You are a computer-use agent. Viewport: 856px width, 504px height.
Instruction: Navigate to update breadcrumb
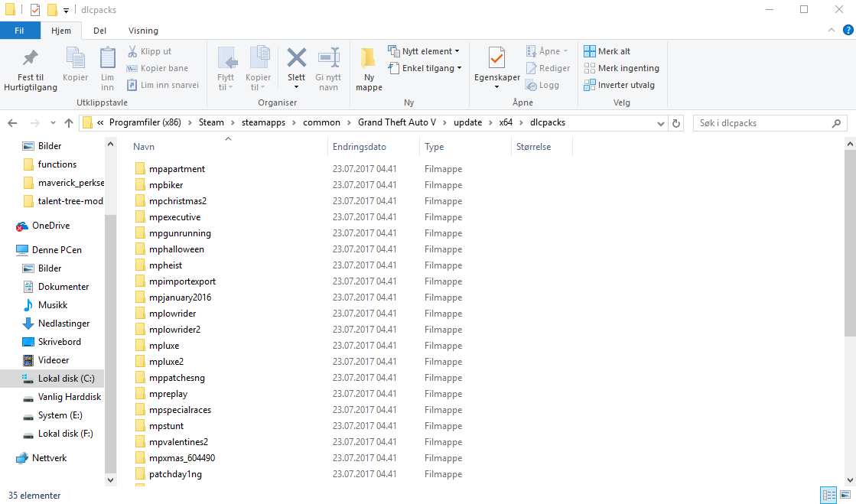tap(468, 123)
